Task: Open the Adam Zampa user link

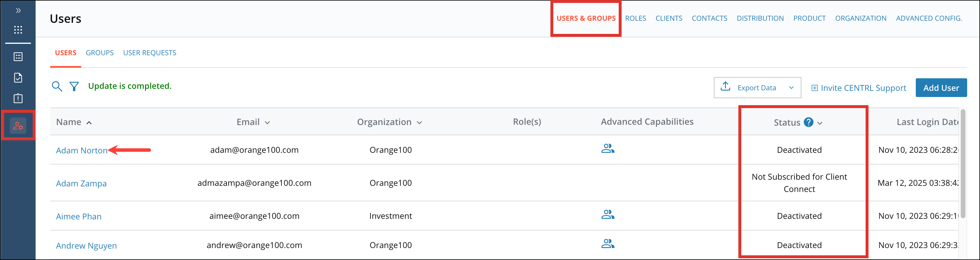Action: click(x=81, y=183)
